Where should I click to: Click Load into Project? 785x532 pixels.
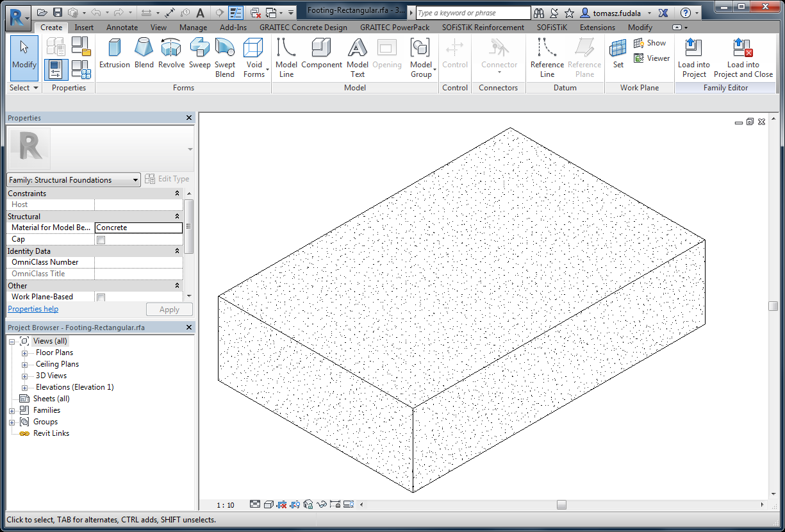[x=693, y=58]
